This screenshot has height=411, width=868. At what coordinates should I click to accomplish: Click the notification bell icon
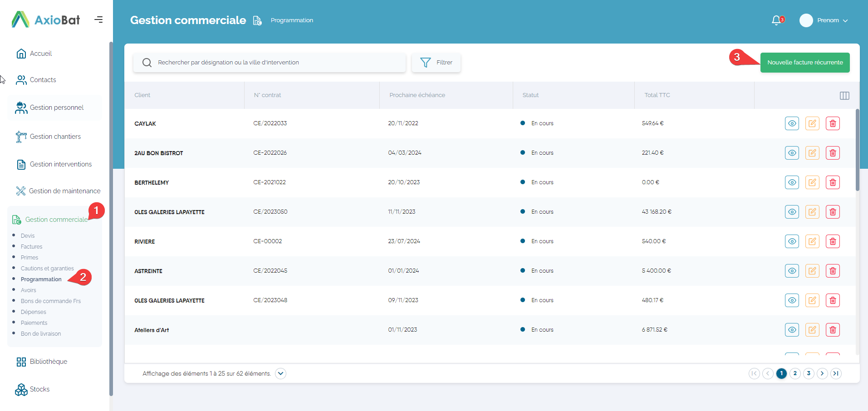coord(776,20)
